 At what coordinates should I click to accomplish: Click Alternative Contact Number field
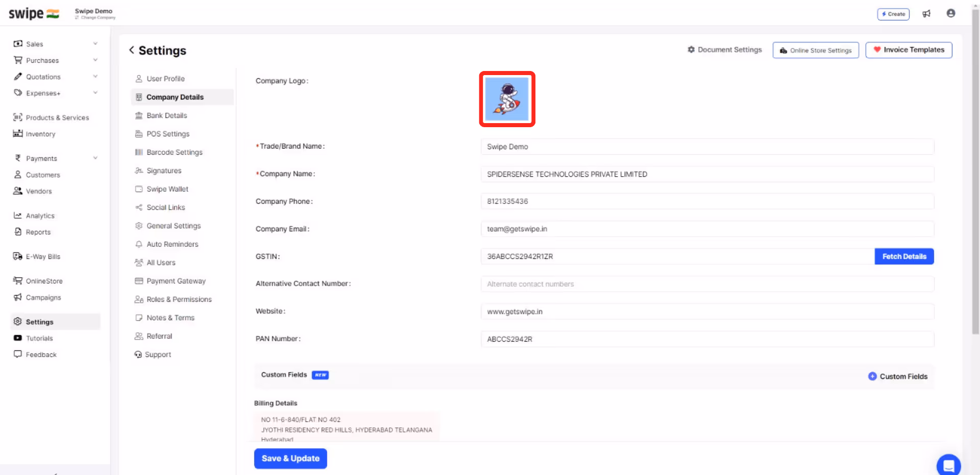click(x=707, y=284)
